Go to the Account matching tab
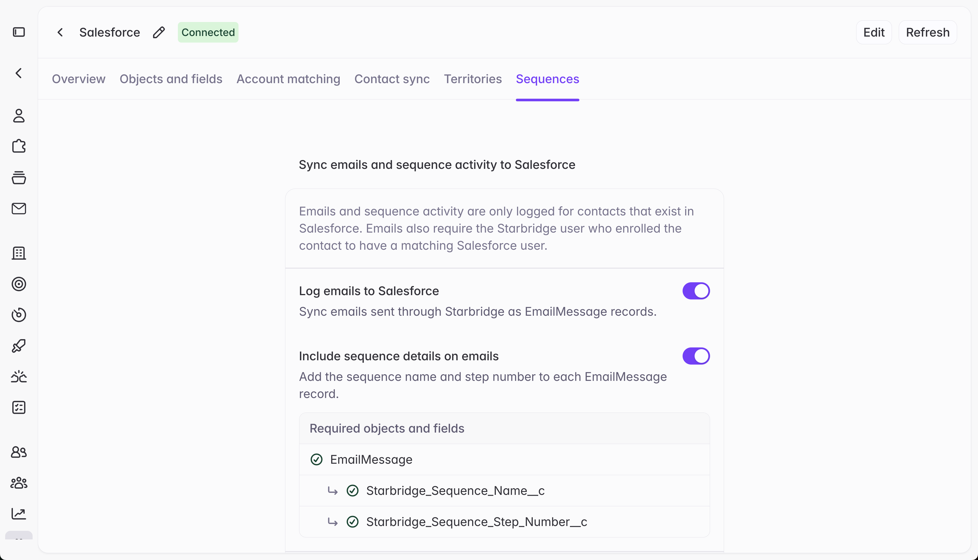978x560 pixels. point(288,79)
